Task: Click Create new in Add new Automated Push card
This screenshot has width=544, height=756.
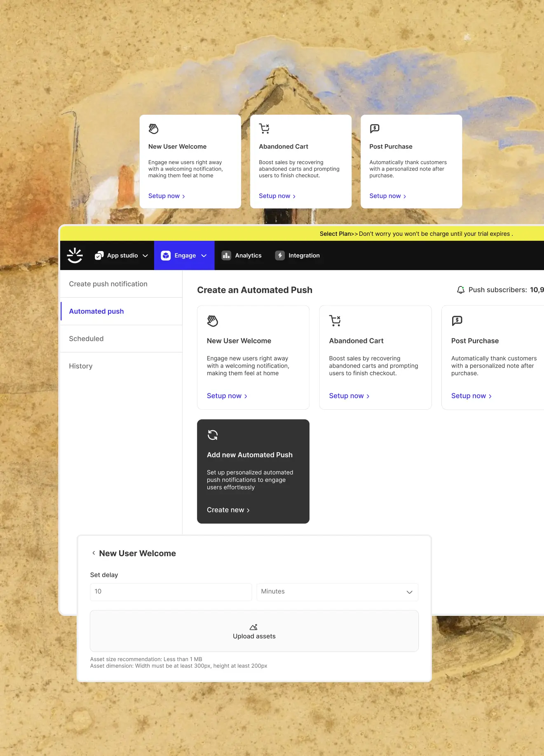Action: pos(228,510)
